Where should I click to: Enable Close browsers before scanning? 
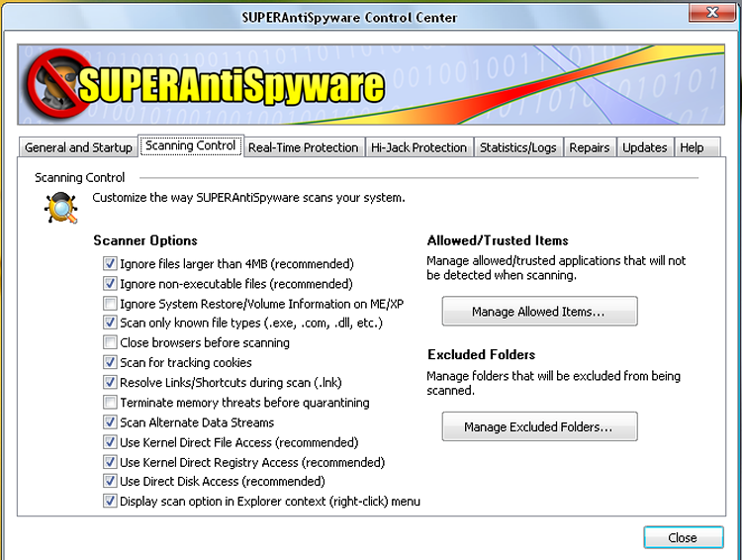click(110, 342)
